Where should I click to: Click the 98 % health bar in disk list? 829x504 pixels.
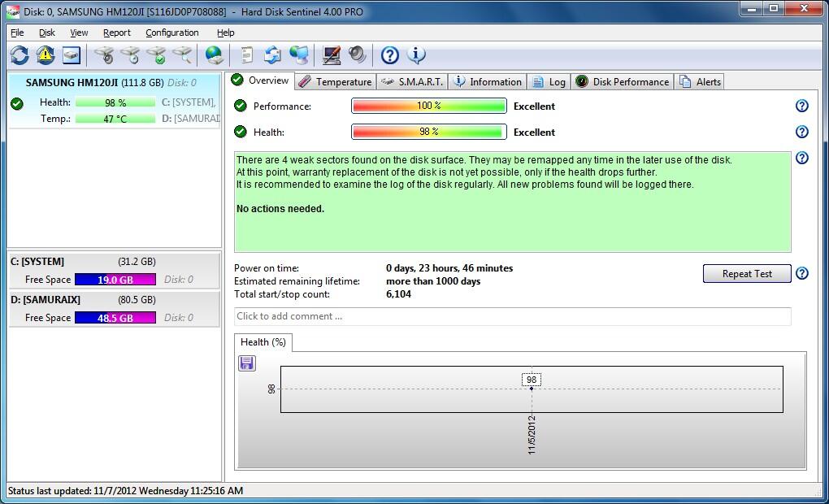tap(115, 102)
